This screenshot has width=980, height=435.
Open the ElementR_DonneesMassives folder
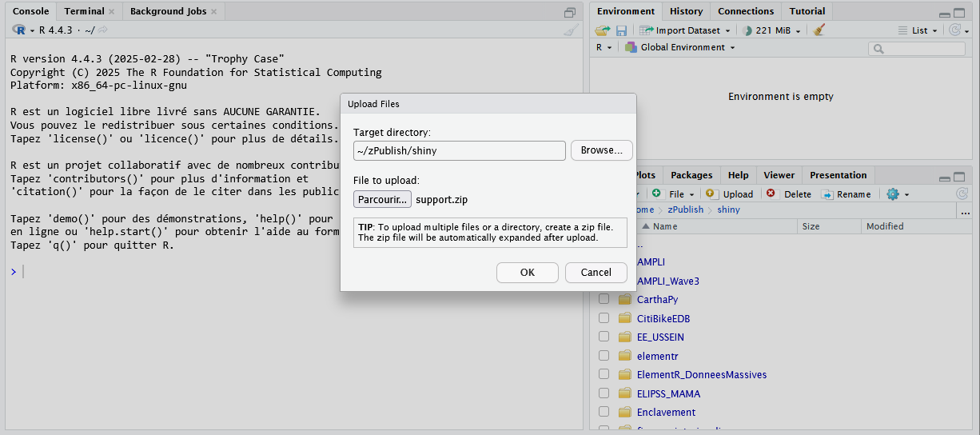(701, 375)
